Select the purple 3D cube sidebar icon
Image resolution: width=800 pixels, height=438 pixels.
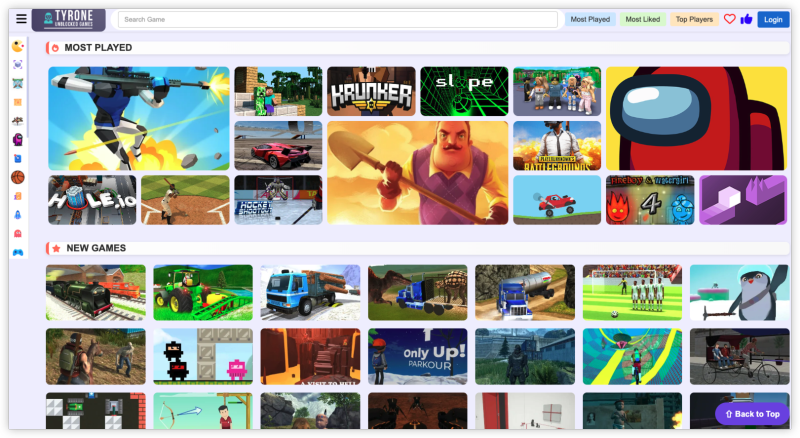tap(18, 65)
